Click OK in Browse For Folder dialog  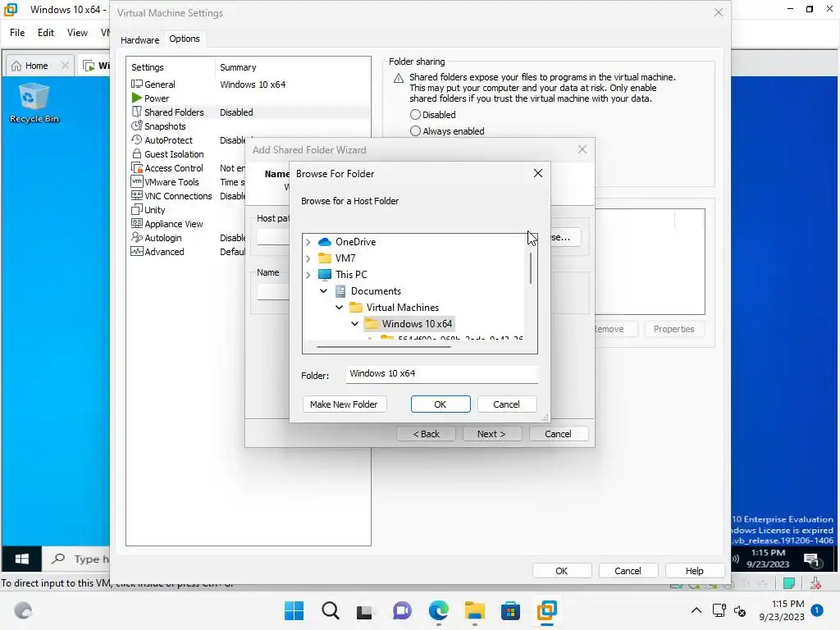click(x=441, y=404)
